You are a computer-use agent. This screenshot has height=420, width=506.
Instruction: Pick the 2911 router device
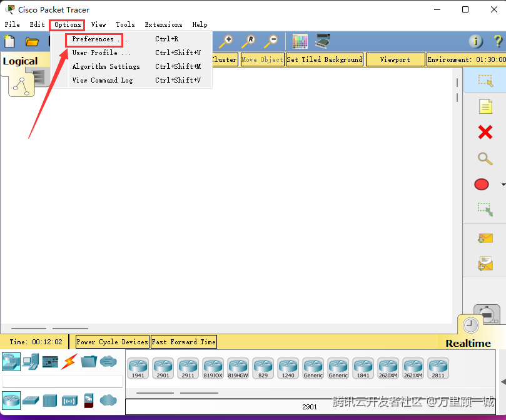click(x=188, y=368)
